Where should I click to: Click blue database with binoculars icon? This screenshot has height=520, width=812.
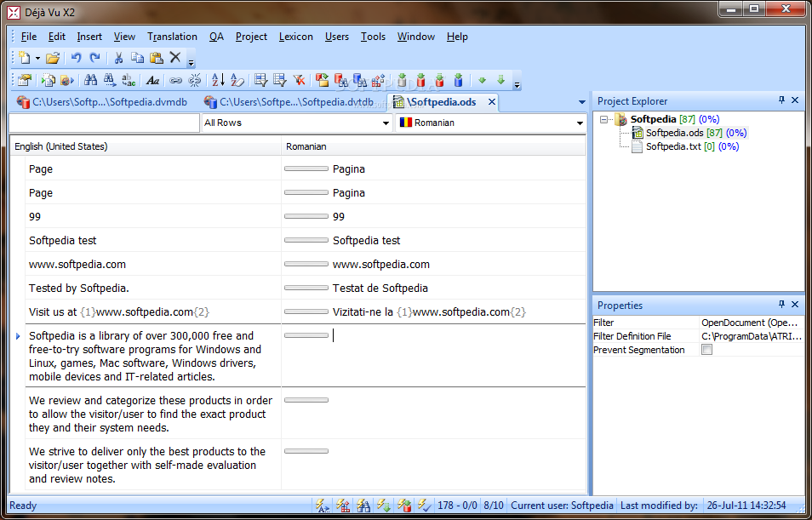[x=360, y=80]
